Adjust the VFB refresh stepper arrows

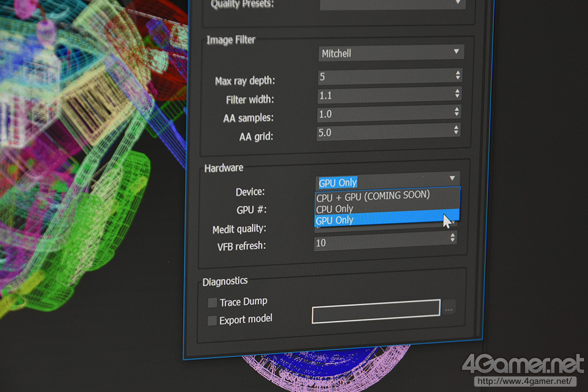pyautogui.click(x=452, y=237)
